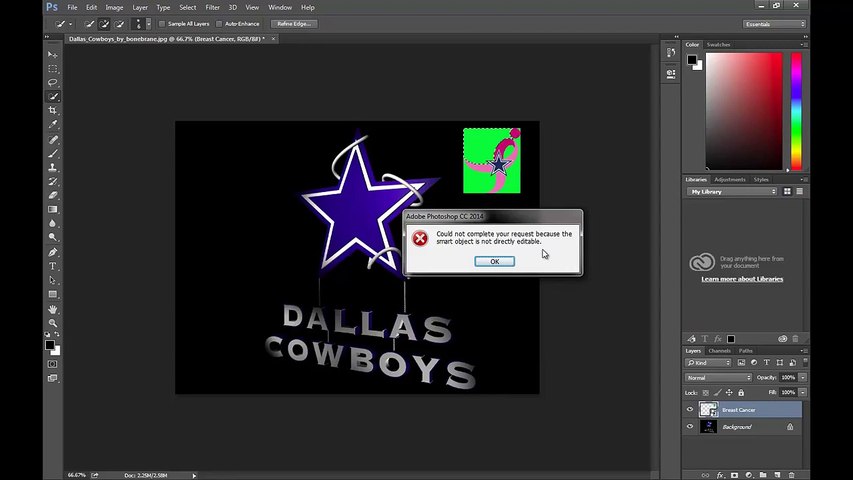Select the Eyedropper tool

53,125
